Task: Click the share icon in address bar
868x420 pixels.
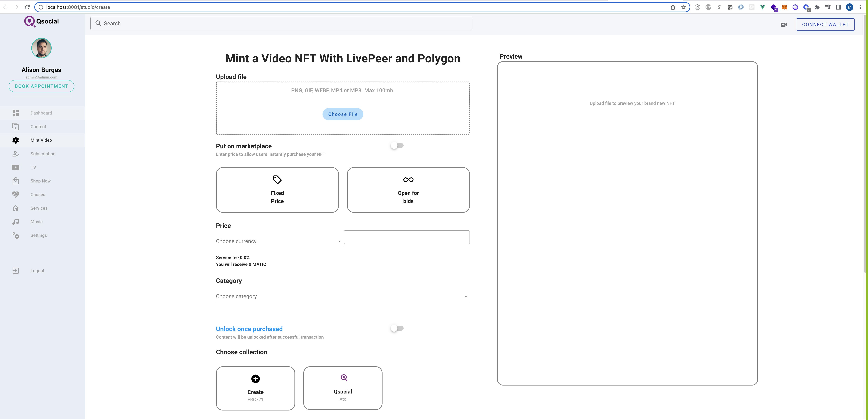Action: 673,7
